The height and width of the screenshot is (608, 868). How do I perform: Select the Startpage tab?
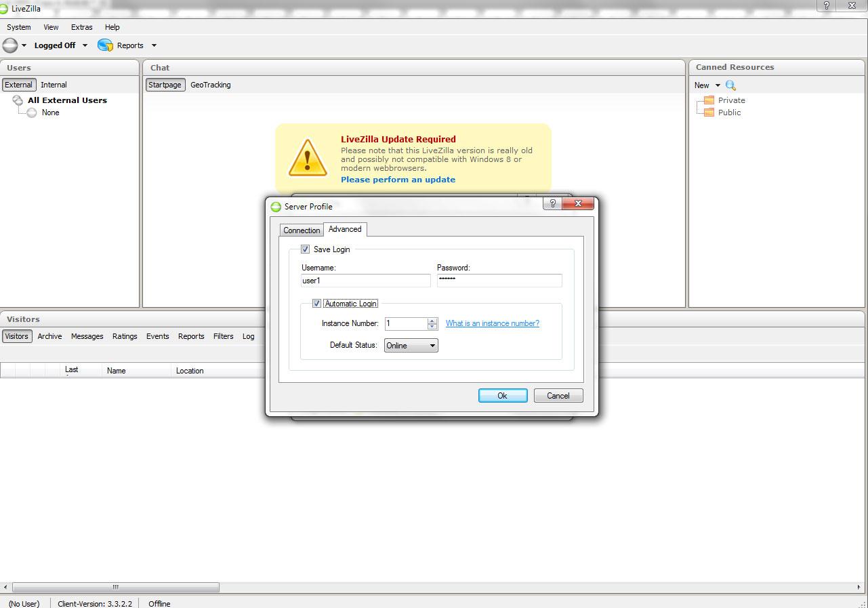(165, 85)
